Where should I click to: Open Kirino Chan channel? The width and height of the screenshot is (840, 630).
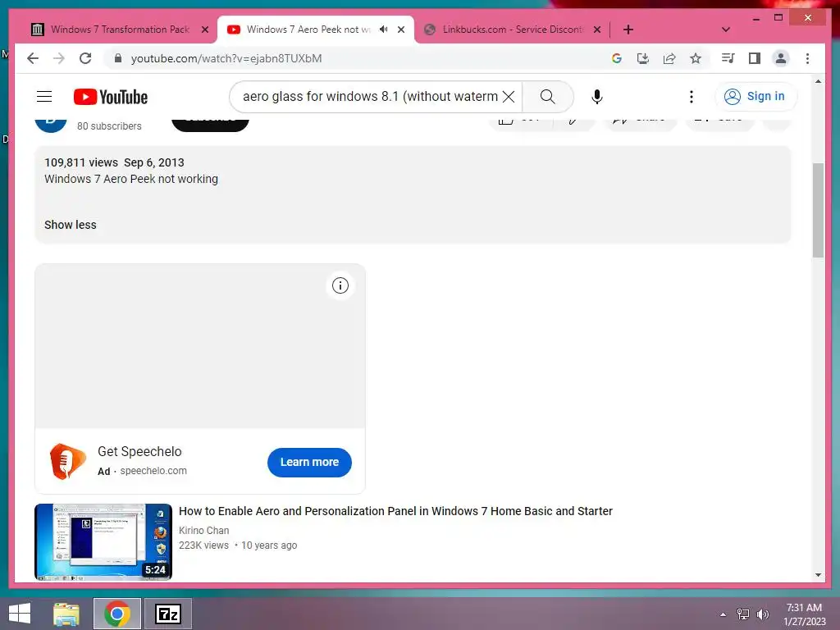(x=203, y=531)
